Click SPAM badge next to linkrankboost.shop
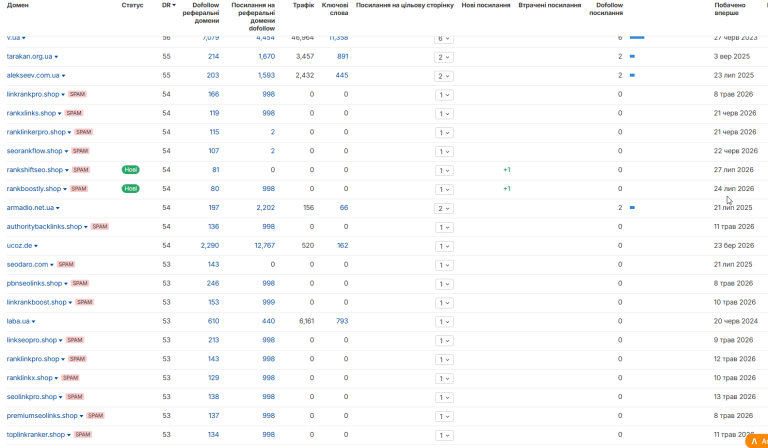Image resolution: width=768 pixels, height=448 pixels. coord(85,302)
